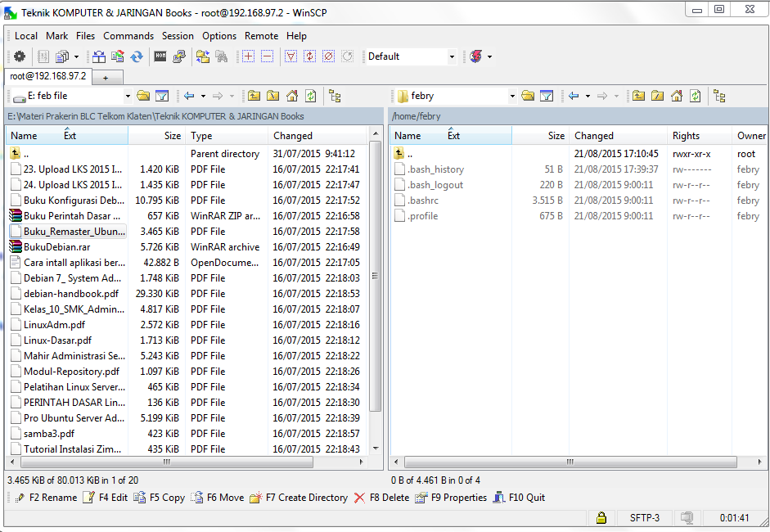Viewport: 770px width, 532px height.
Task: Click F9 Properties button
Action: pos(451,498)
